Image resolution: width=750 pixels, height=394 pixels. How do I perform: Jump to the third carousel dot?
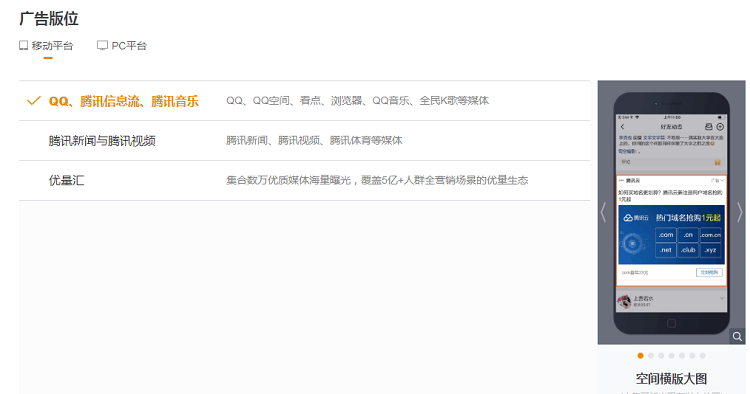pyautogui.click(x=661, y=355)
